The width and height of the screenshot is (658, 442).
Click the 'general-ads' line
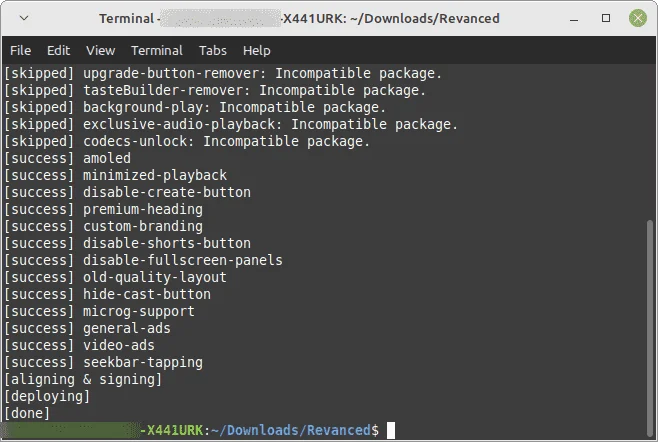88,328
